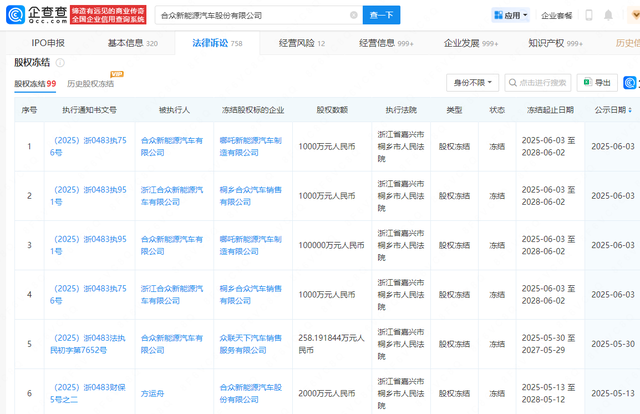Select the 股权冻结 99 sub-tab

(x=35, y=84)
